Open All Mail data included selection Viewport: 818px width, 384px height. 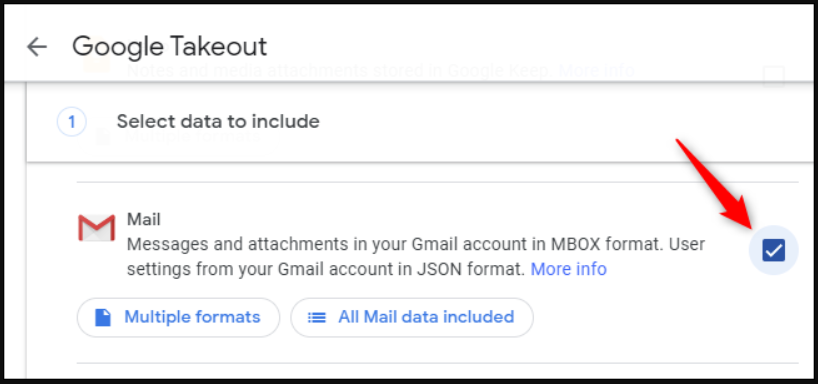412,317
